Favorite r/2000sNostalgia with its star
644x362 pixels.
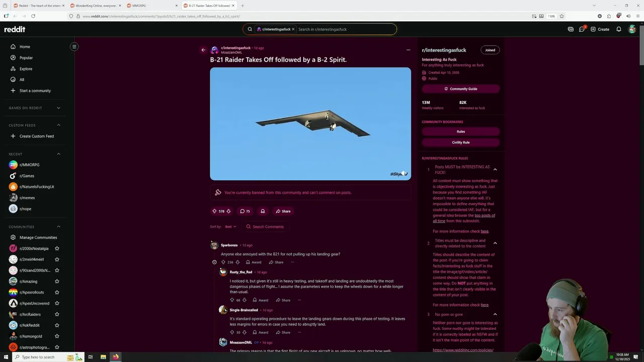[x=57, y=248]
